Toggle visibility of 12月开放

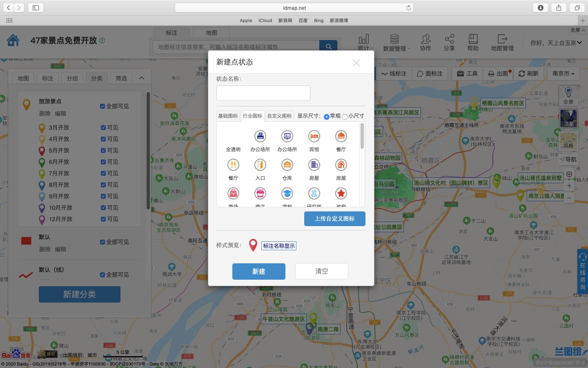click(x=103, y=219)
